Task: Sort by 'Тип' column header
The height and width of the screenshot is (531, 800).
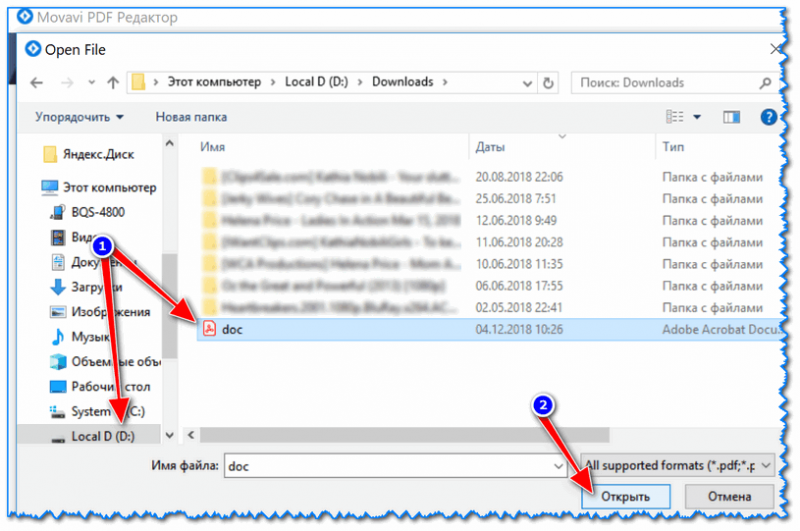Action: [x=673, y=147]
